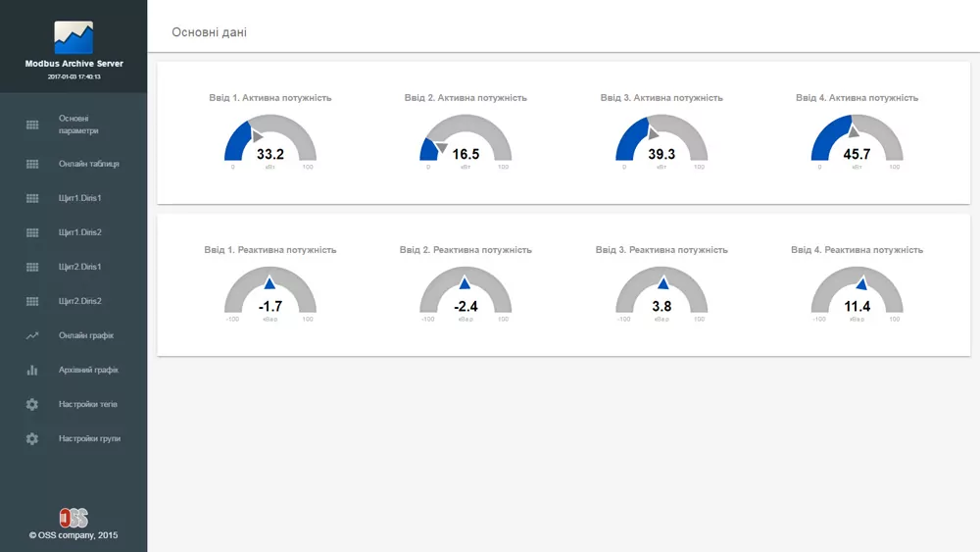The width and height of the screenshot is (980, 552).
Task: Click the Ввід 2. Реактивна потужність label
Action: click(465, 249)
